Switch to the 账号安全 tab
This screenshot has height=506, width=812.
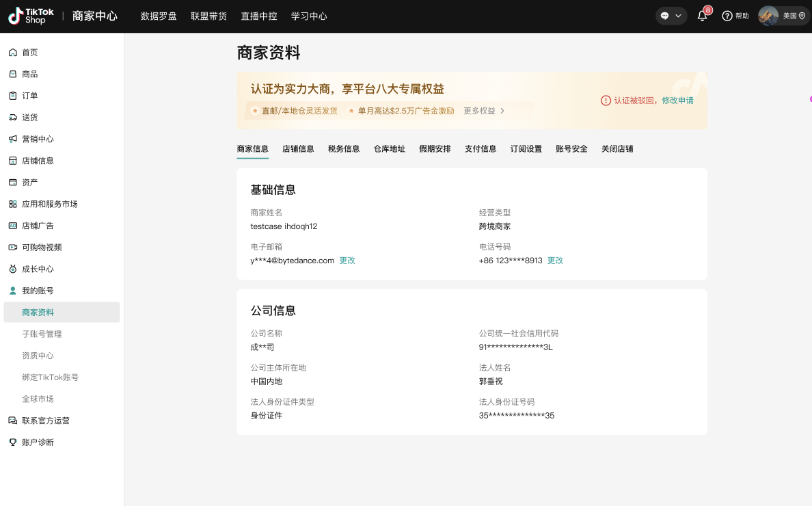click(571, 149)
